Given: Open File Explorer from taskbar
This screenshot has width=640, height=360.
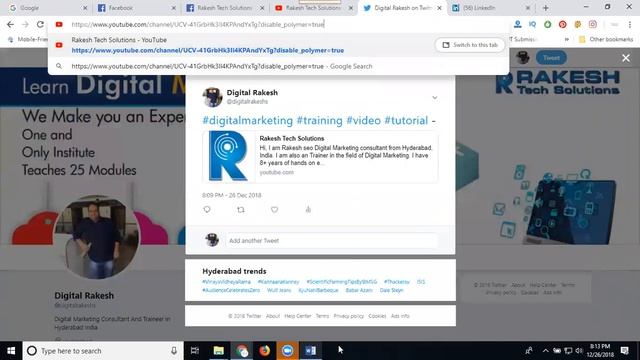Looking at the screenshot, I should pyautogui.click(x=218, y=351).
